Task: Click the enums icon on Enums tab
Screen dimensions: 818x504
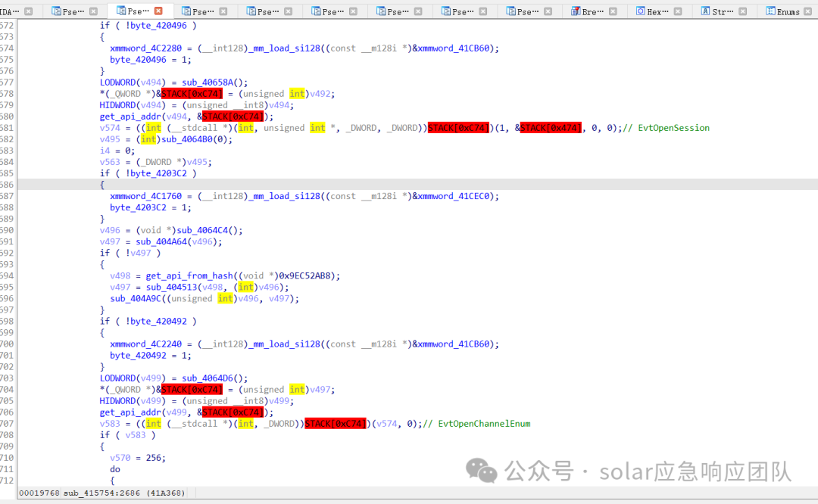Action: (770, 11)
